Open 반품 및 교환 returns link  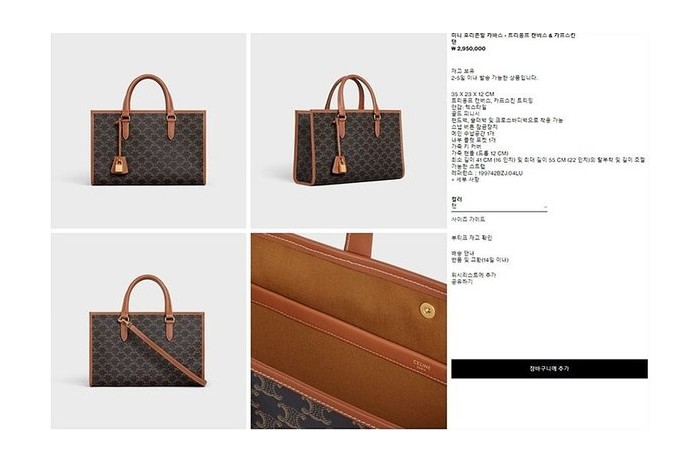(480, 260)
